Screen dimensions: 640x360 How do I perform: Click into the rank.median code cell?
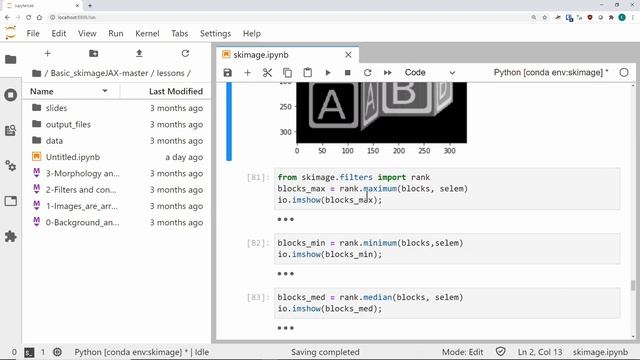pos(447,303)
